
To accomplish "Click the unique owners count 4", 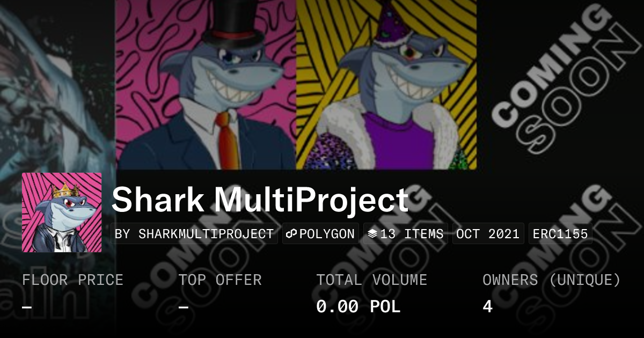I will 487,306.
